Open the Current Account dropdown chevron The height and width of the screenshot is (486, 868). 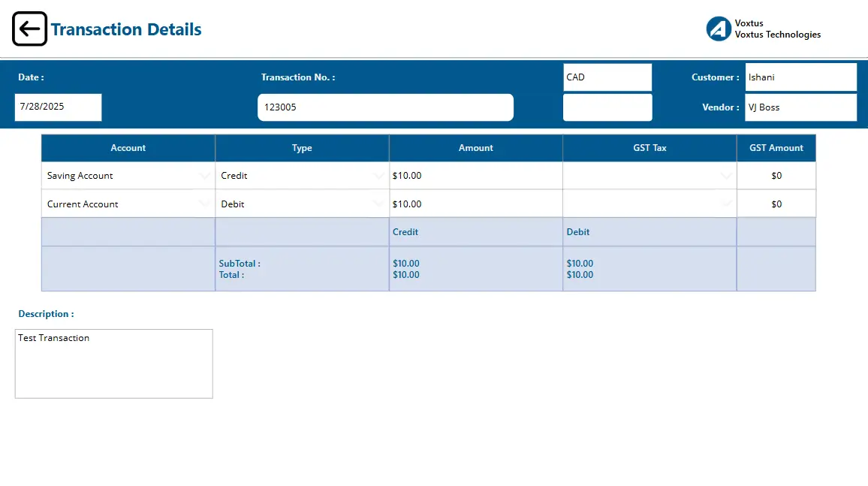(204, 204)
